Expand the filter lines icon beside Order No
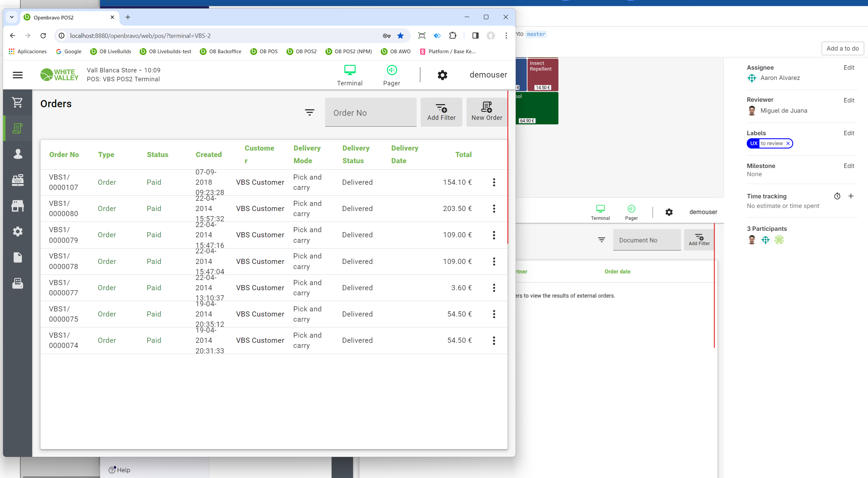868x478 pixels. coord(309,112)
